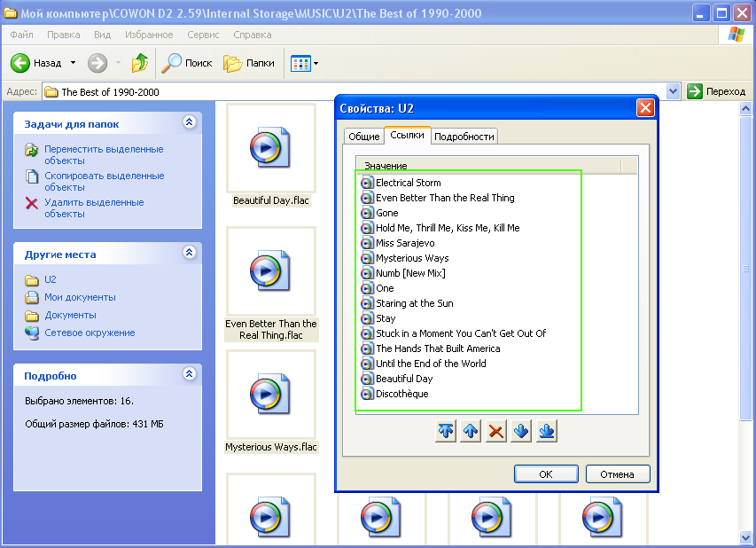Open Сетевое окружение in sidebar
This screenshot has height=548, width=756.
90,333
